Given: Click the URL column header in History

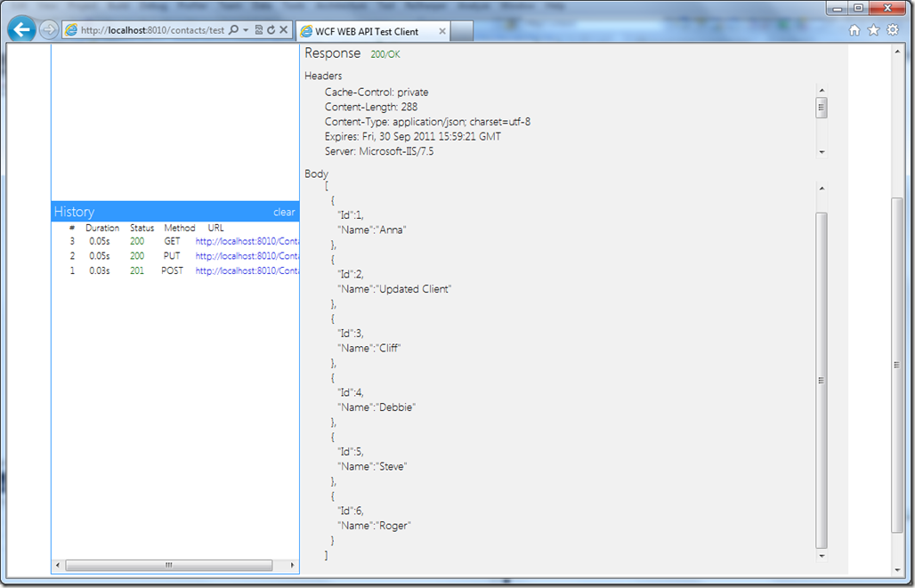Looking at the screenshot, I should point(216,228).
